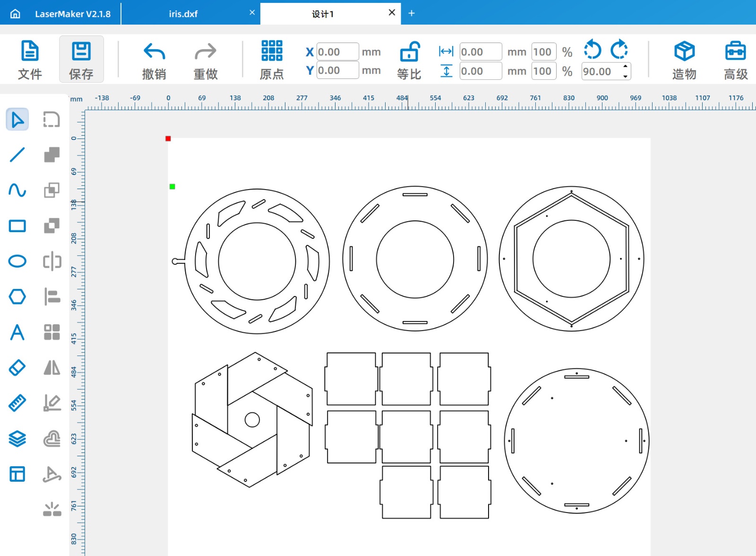Screen dimensions: 756x556
Task: Click the flip mirror triangles icon
Action: pos(52,368)
